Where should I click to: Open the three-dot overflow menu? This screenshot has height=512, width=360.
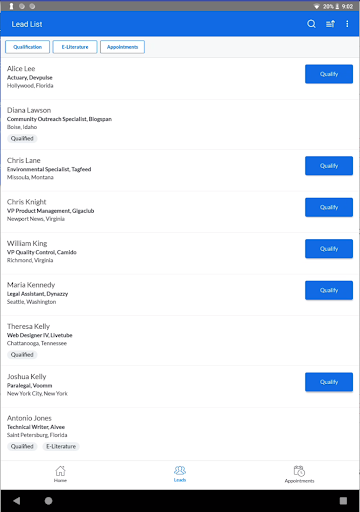coord(347,24)
